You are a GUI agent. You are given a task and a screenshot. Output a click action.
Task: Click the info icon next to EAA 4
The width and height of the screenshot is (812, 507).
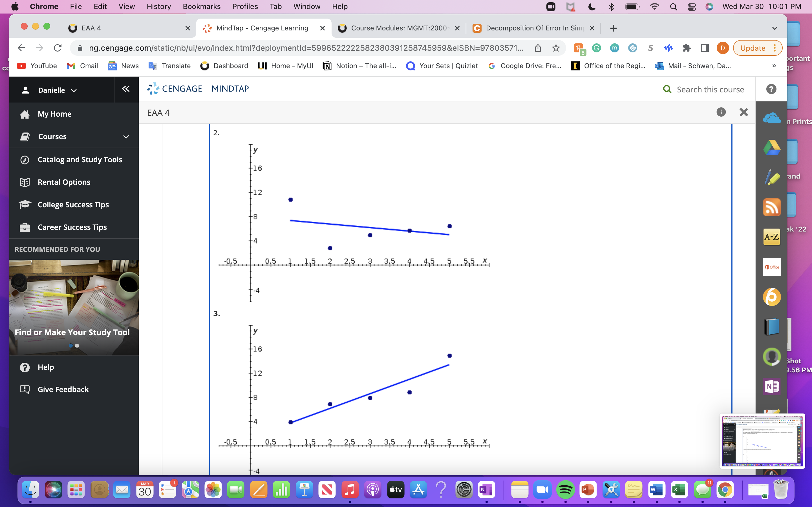point(721,112)
